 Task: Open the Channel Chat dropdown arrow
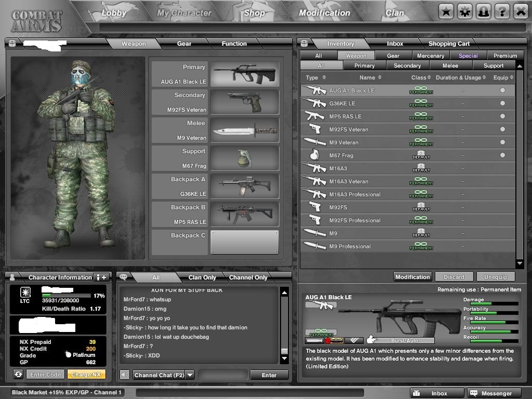point(190,375)
